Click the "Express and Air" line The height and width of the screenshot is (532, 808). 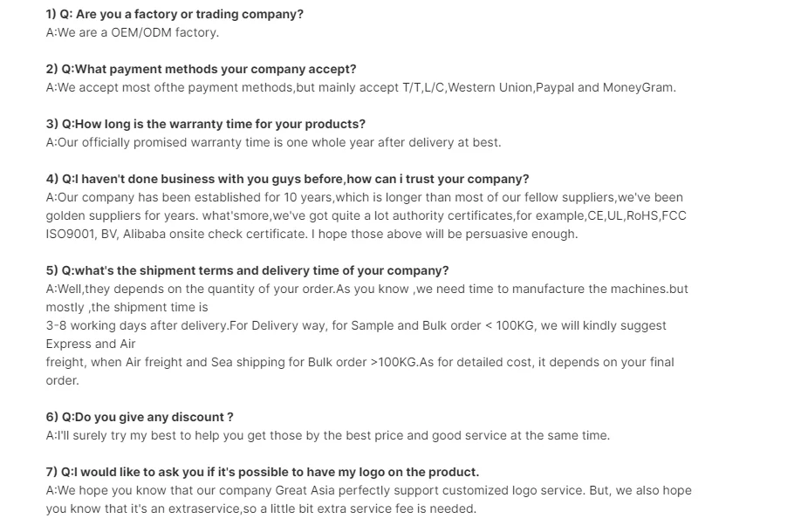[x=92, y=344]
